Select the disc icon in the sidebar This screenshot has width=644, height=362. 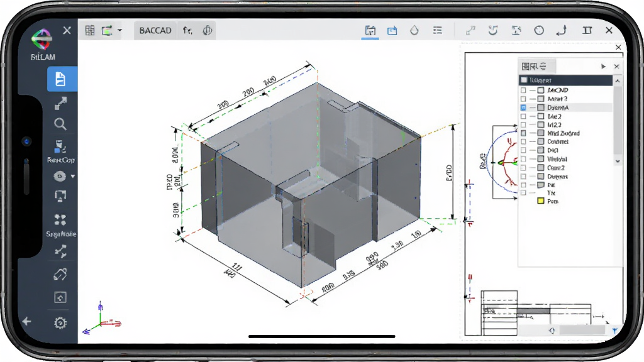60,176
